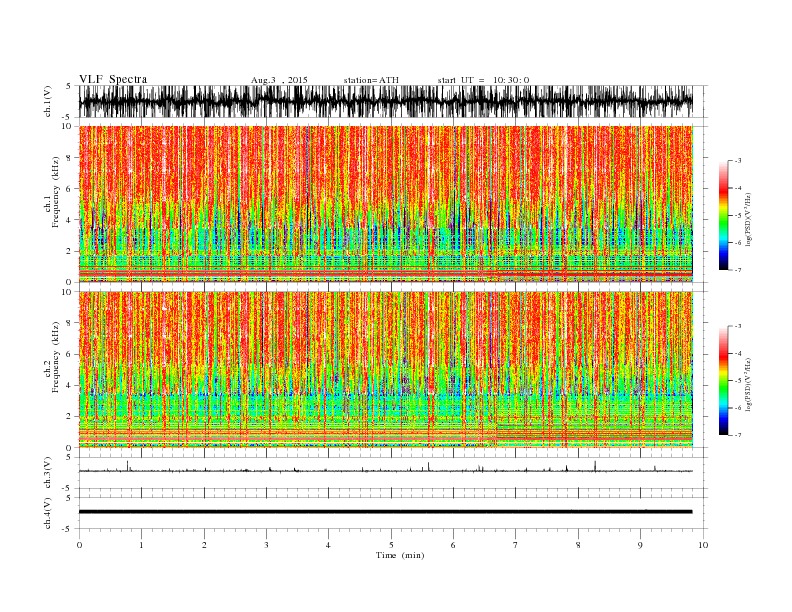This screenshot has height=612, width=792.
Task: Click the time axis tick label "6"
Action: click(x=453, y=545)
